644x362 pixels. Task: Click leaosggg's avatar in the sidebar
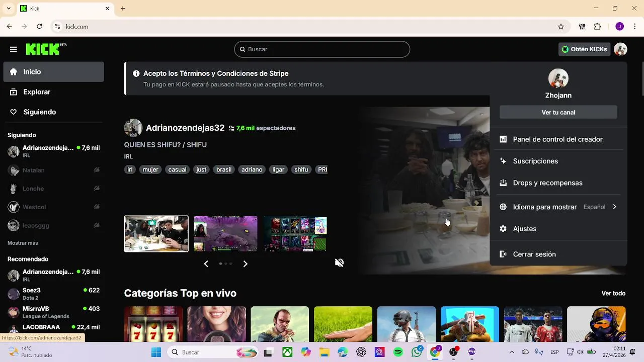click(14, 225)
